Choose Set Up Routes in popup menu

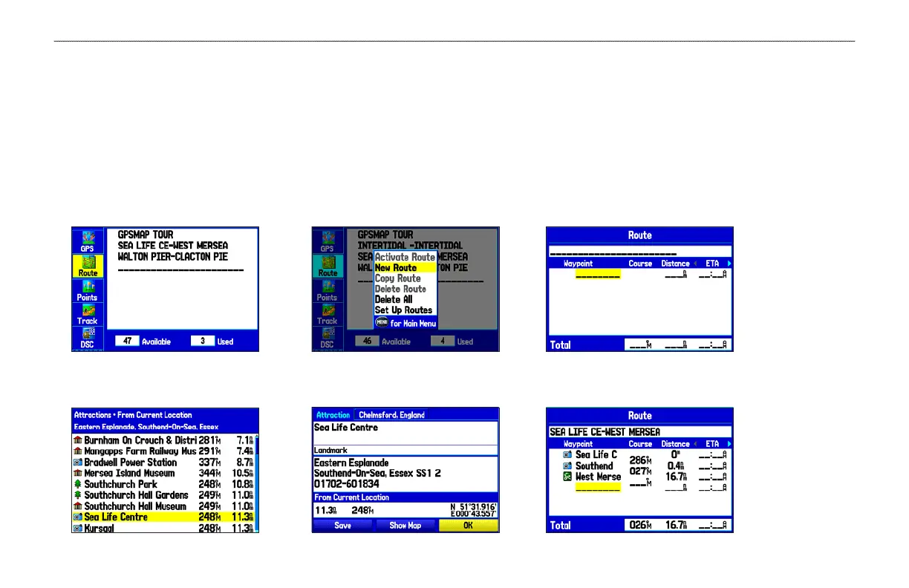pos(405,310)
